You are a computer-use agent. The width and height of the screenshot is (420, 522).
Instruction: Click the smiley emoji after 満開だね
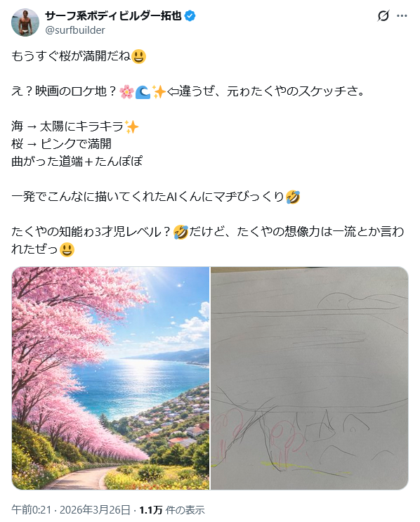[x=139, y=56]
